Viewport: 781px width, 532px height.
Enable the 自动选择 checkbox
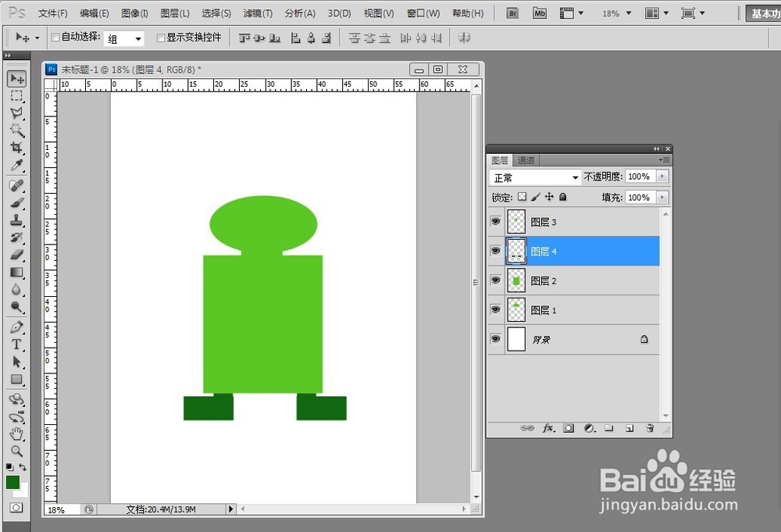tap(55, 37)
